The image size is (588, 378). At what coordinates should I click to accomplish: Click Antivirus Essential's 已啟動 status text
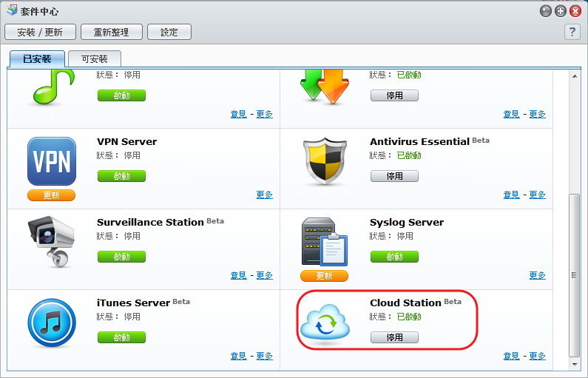[409, 155]
